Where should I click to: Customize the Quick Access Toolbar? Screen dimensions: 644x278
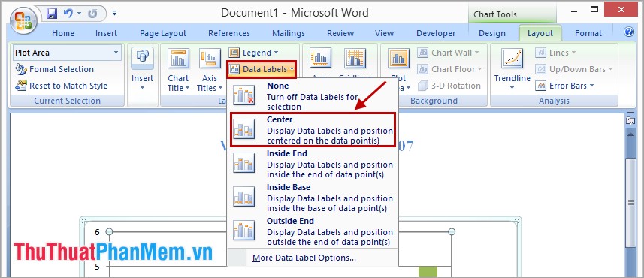tap(114, 14)
